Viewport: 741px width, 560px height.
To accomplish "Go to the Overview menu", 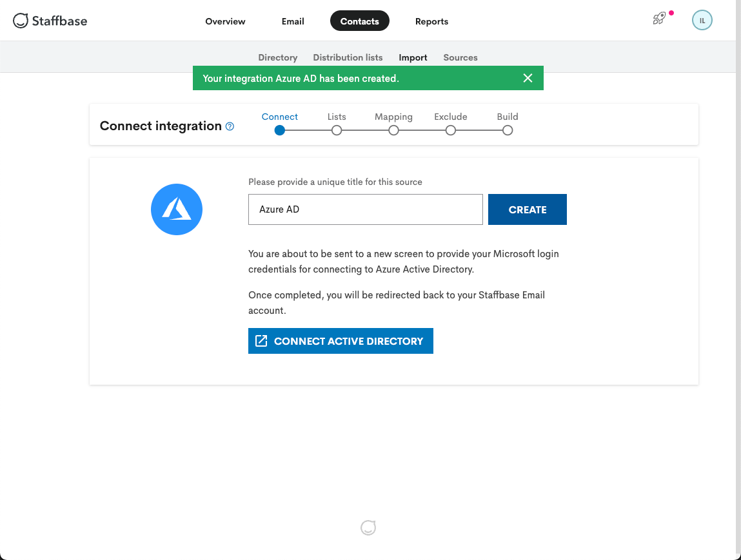I will [x=225, y=21].
